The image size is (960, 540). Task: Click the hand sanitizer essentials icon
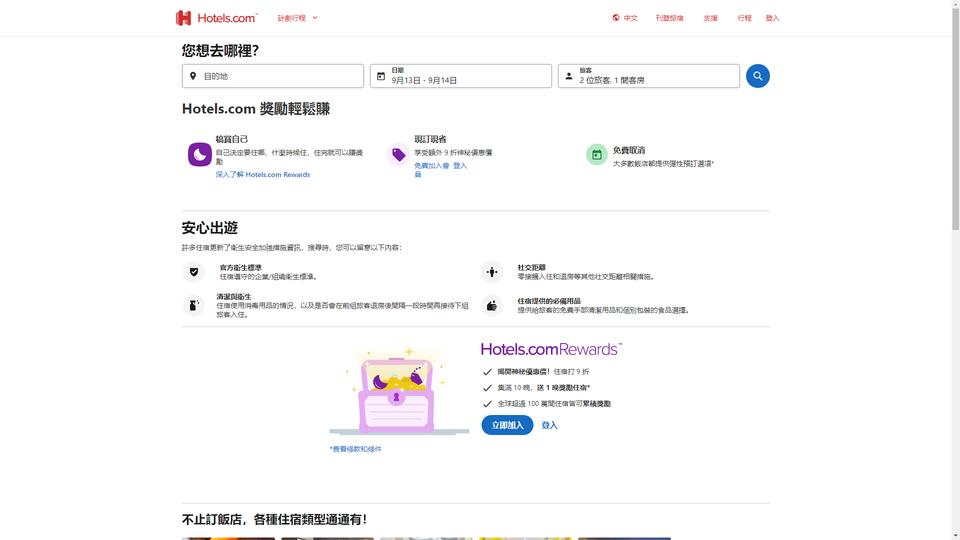pos(492,305)
